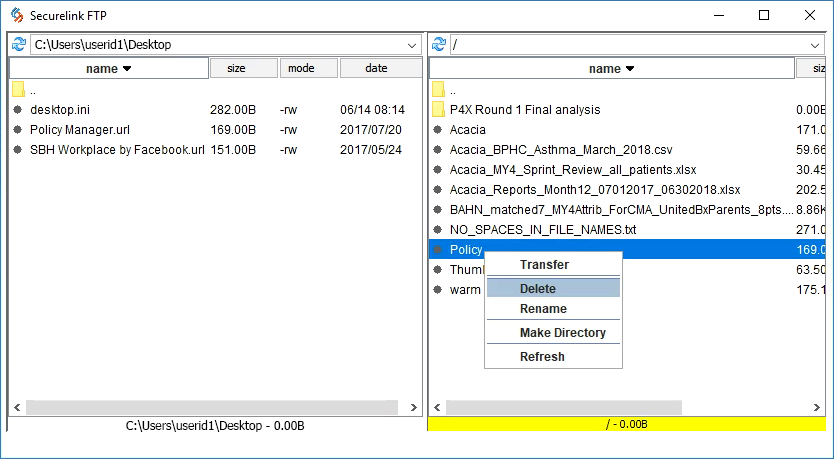Choose Transfer from the context menu
834x459 pixels.
tap(544, 265)
